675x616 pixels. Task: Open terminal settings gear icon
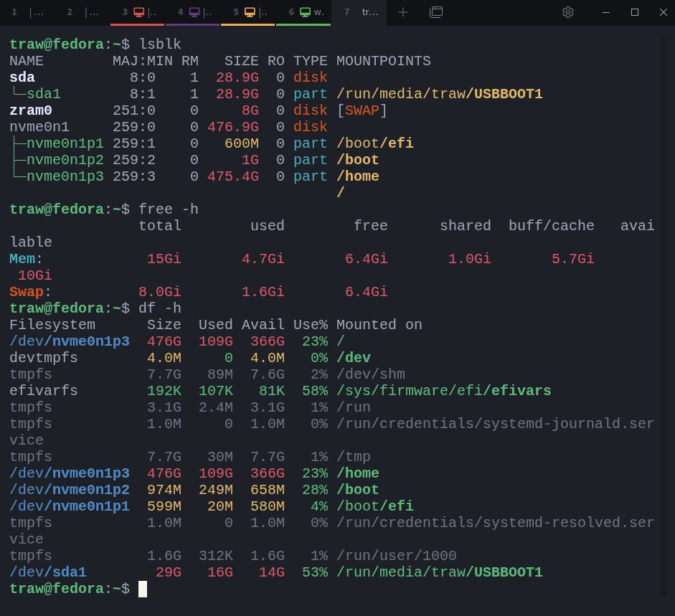[x=568, y=12]
